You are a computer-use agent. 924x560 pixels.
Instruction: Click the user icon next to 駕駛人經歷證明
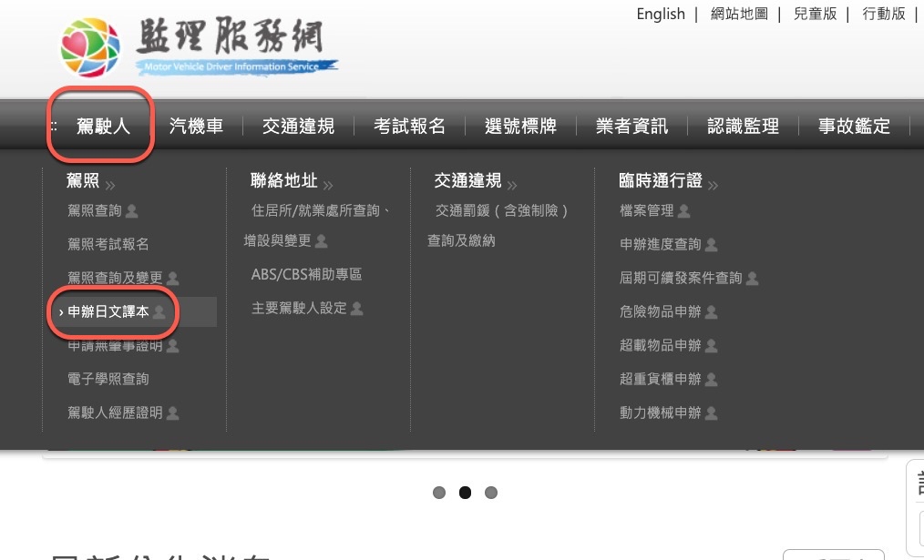click(173, 413)
